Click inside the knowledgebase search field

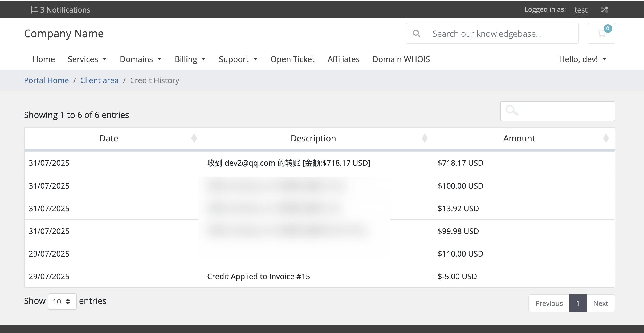click(493, 33)
